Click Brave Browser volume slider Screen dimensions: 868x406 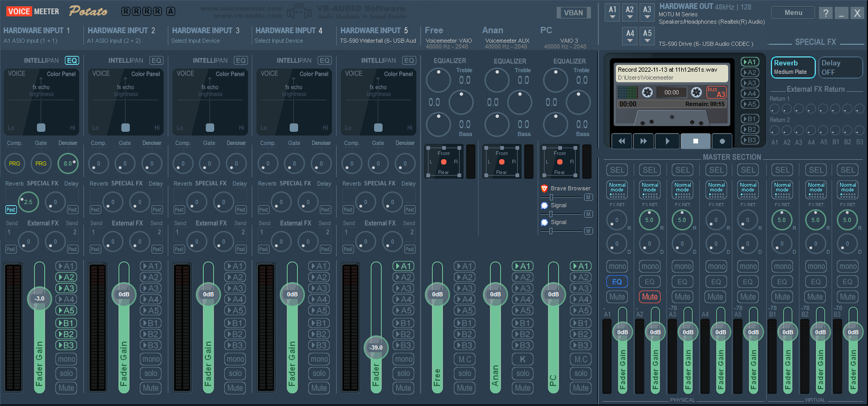561,197
